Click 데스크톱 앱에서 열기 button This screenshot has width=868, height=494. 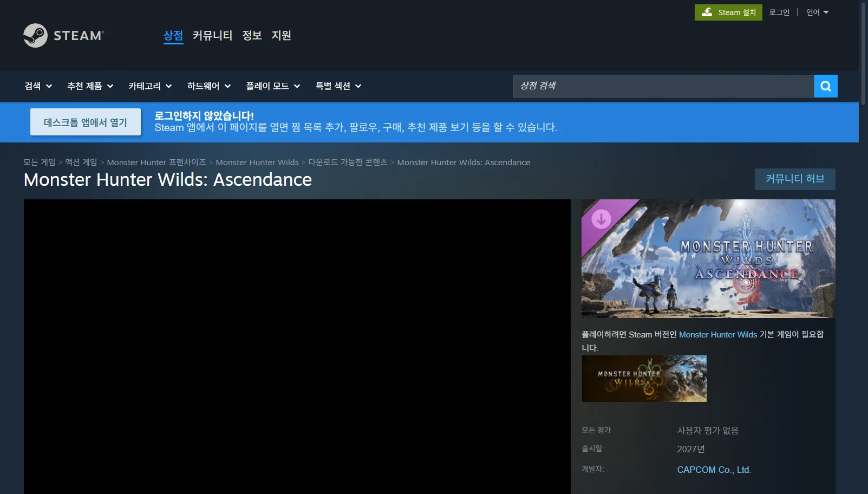point(86,122)
